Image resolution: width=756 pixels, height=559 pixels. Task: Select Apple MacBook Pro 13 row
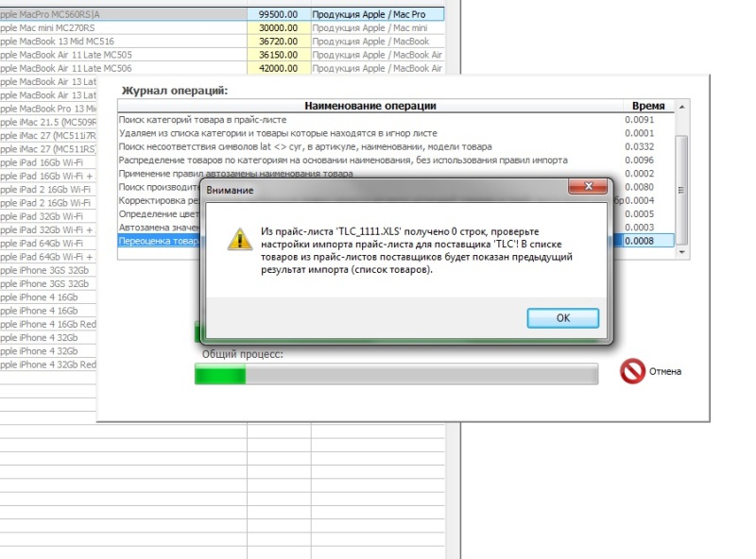point(48,109)
